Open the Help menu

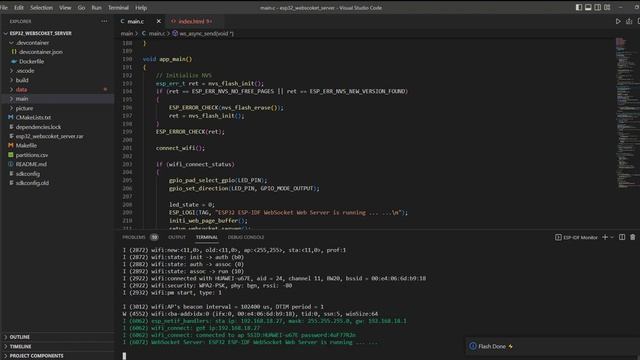(141, 7)
